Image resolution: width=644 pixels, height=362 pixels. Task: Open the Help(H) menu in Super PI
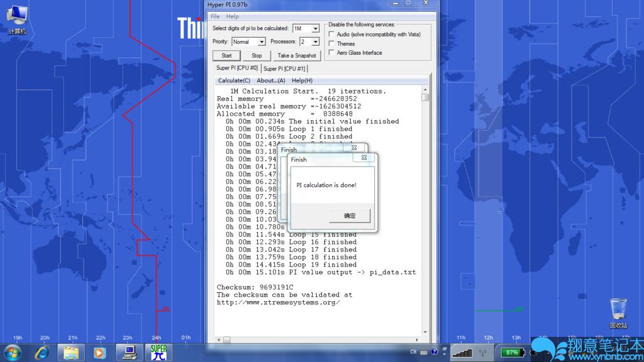tap(302, 80)
